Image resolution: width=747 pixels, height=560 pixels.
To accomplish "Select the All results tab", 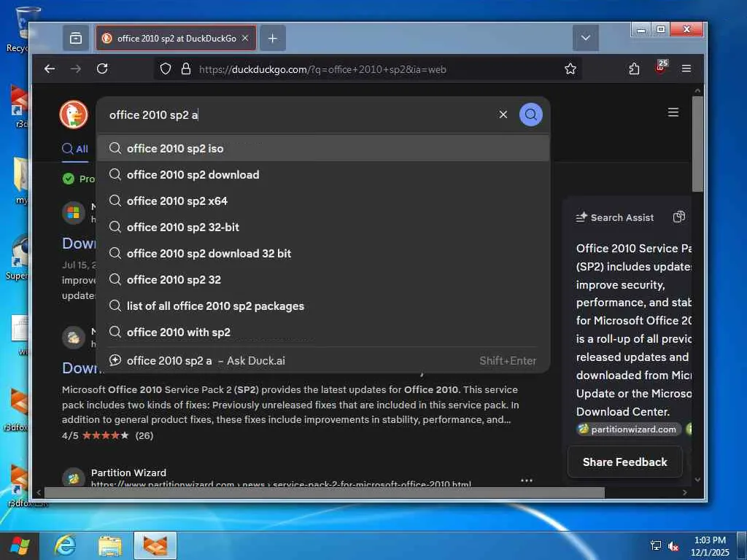I will tap(75, 149).
